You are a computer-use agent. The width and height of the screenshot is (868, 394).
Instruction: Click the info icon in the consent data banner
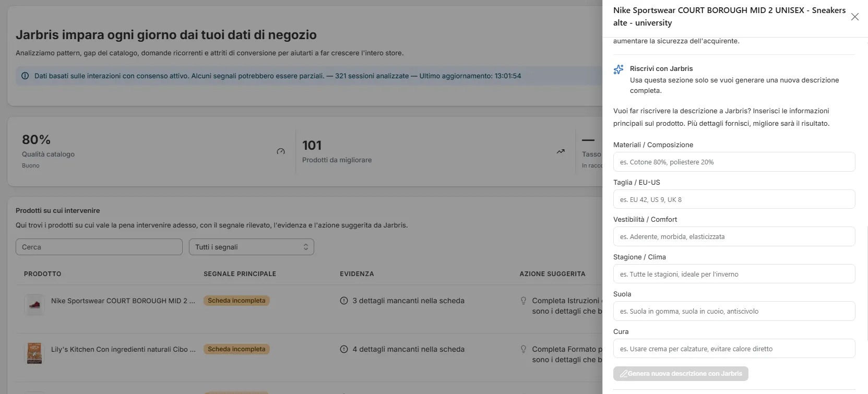[25, 76]
